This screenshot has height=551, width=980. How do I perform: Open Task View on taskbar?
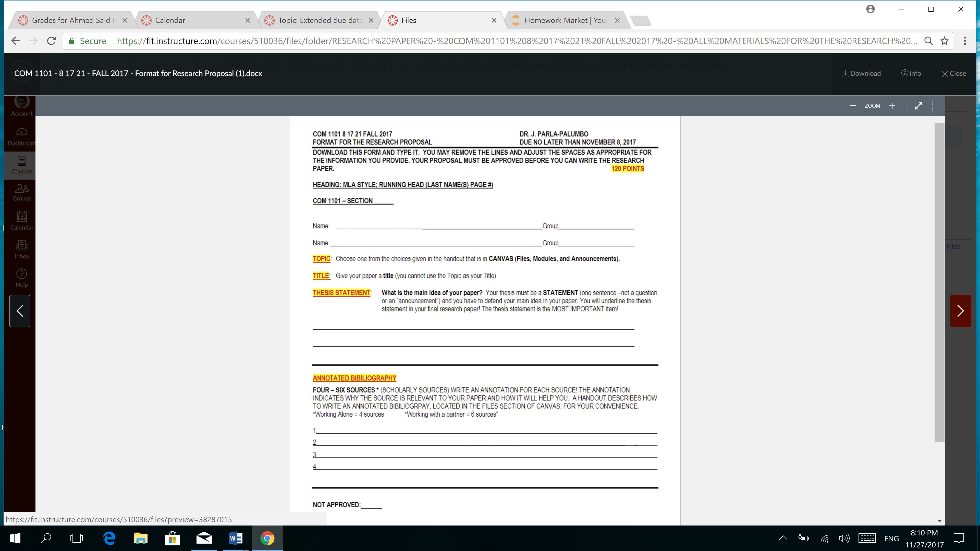click(77, 538)
